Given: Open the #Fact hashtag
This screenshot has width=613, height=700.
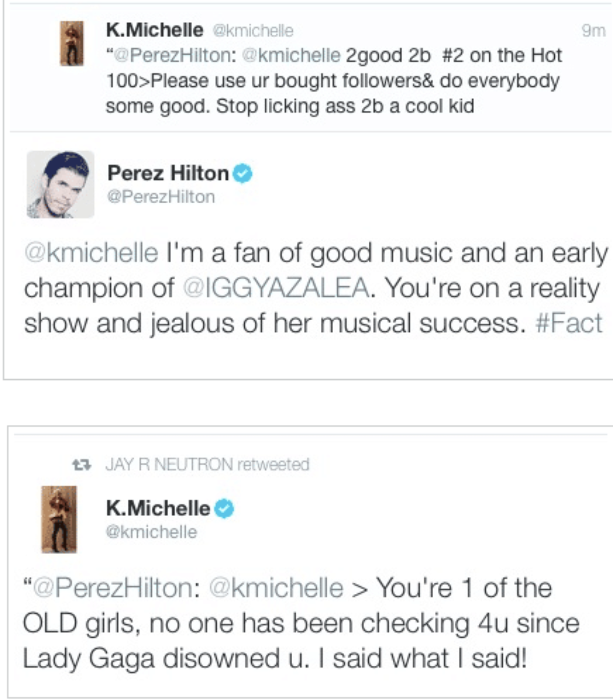Looking at the screenshot, I should pos(569,323).
